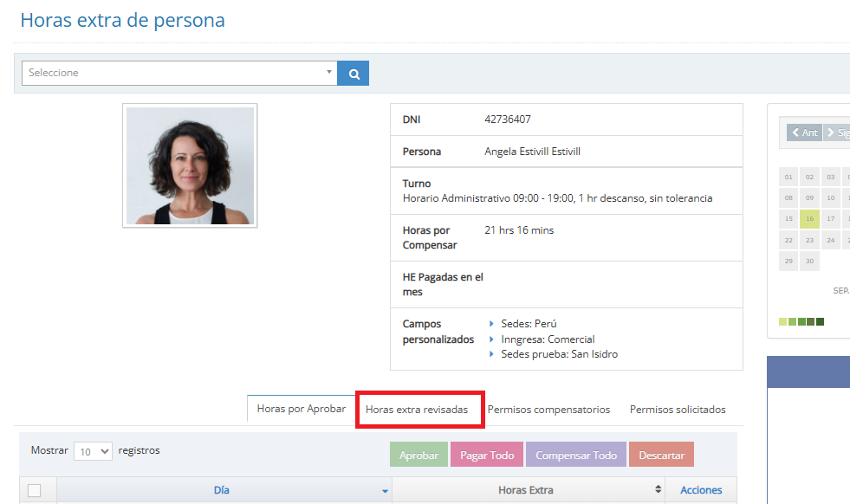Click the Pagar Todo button
Viewport: 850px width, 504px height.
(x=487, y=456)
